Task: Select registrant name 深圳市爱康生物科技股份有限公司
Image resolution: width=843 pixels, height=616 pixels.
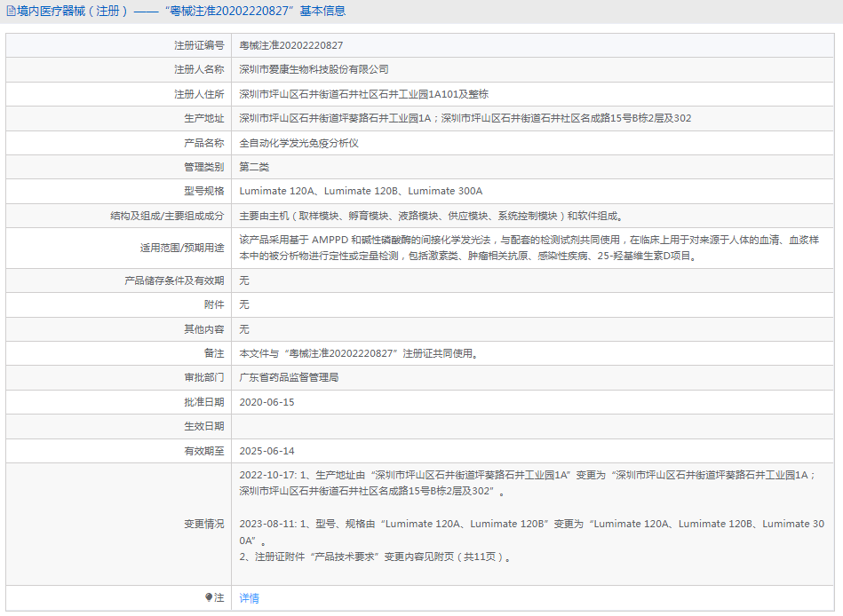Action: (314, 70)
